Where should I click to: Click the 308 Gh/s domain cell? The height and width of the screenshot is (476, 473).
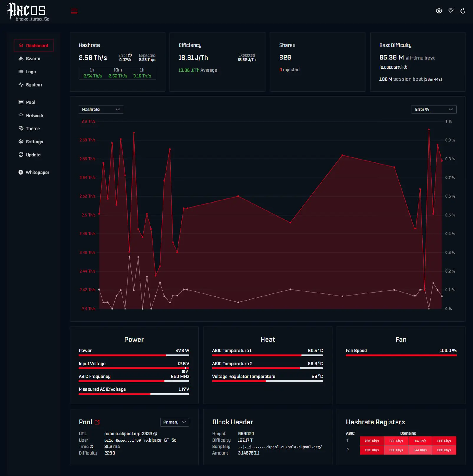pos(444,441)
